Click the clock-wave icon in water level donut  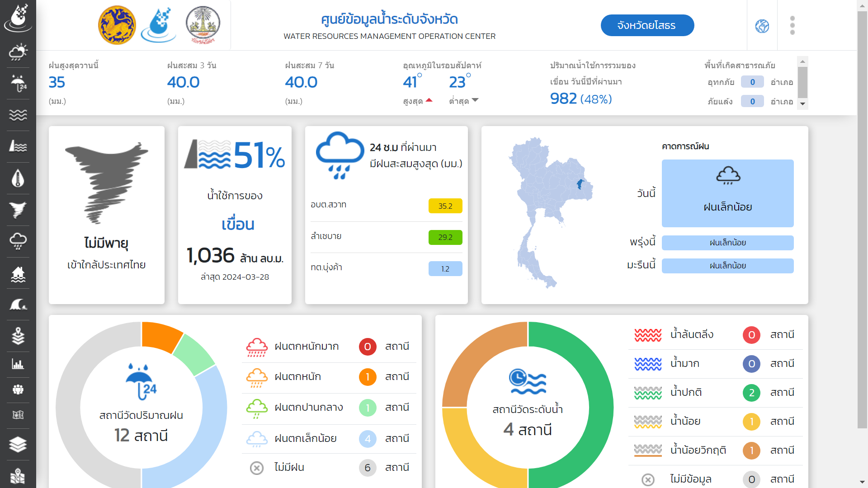528,382
